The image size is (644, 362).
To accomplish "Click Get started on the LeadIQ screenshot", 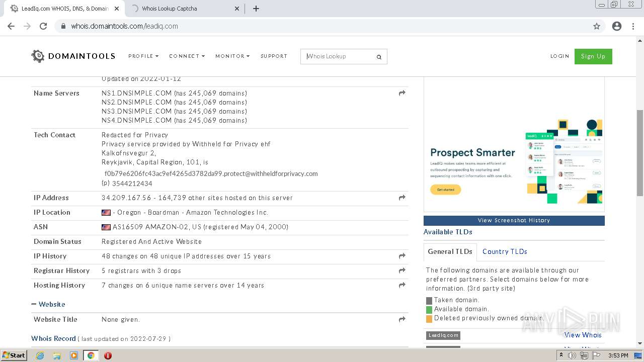I will point(445,190).
